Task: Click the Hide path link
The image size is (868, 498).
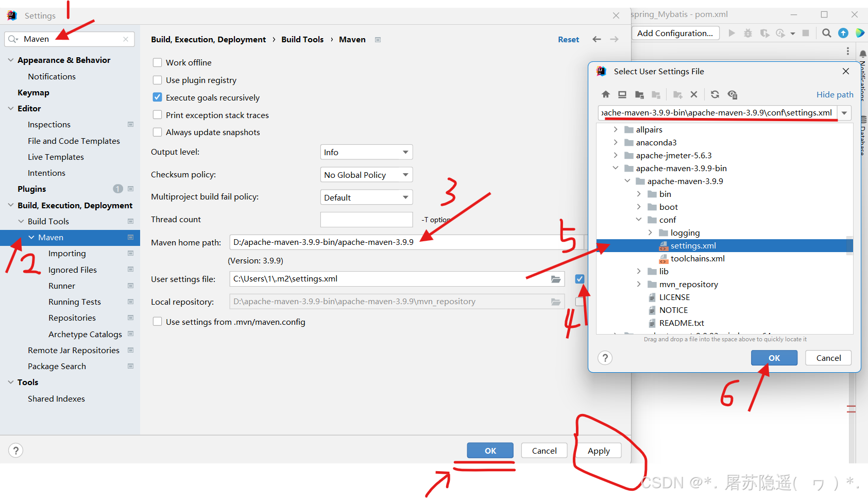Action: click(x=835, y=95)
